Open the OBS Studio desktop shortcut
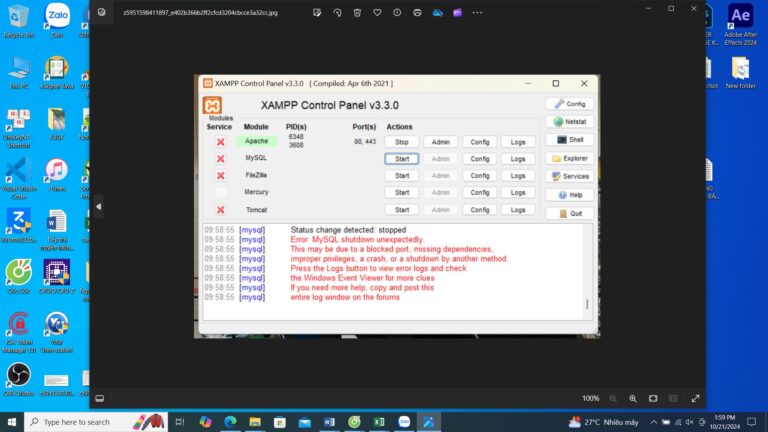Screen dimensions: 768x432 pos(18,379)
